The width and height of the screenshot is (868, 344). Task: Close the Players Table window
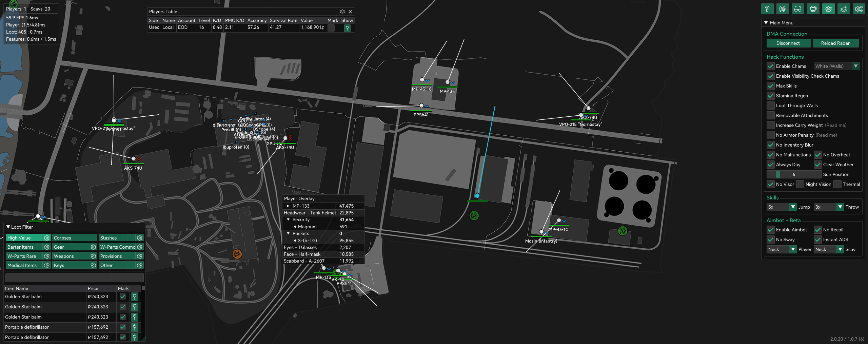point(350,12)
